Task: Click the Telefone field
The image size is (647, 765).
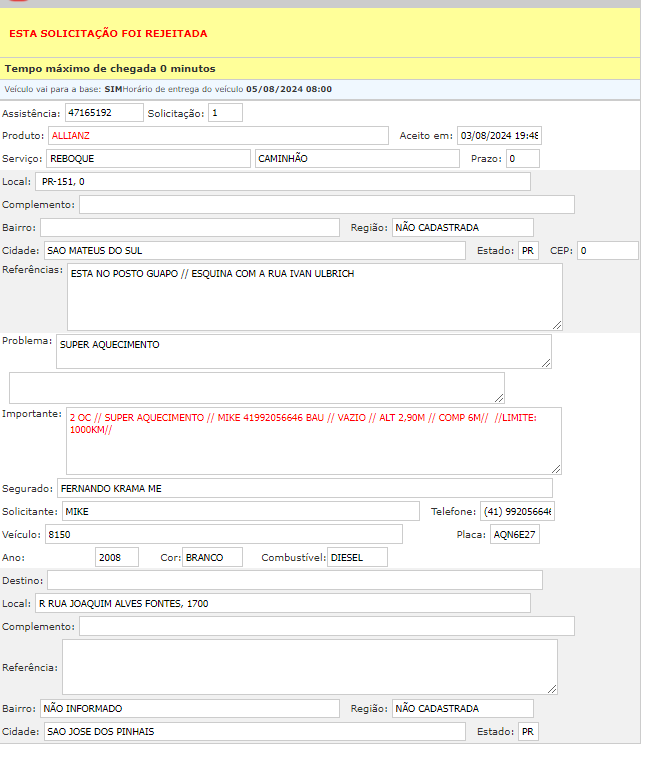Action: (517, 511)
